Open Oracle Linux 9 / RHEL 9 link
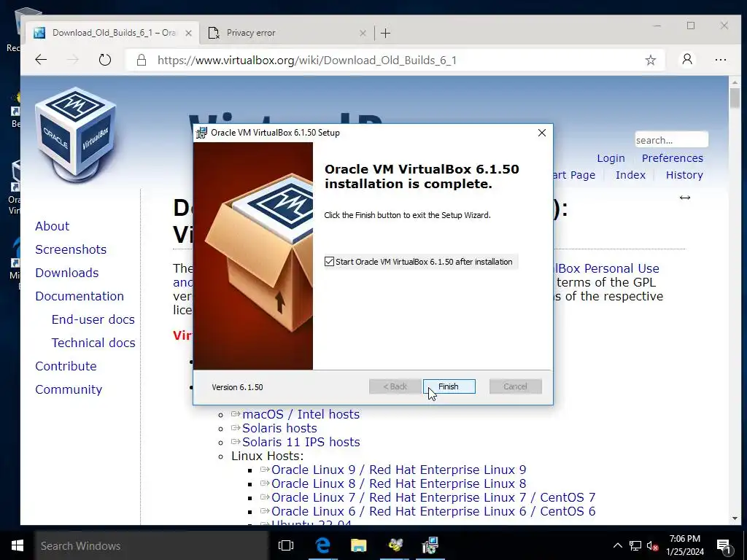This screenshot has height=560, width=747. (399, 470)
